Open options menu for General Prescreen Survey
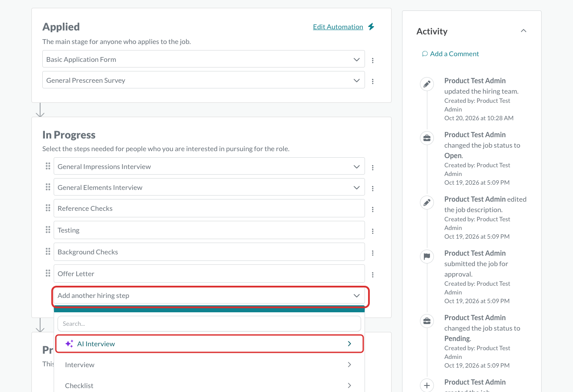573x392 pixels. [373, 81]
